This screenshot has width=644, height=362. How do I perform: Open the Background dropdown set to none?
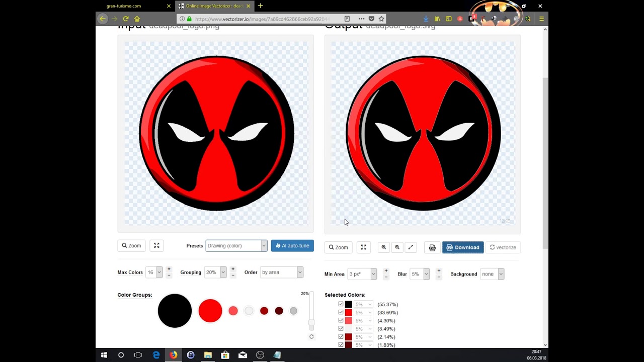[x=492, y=274]
